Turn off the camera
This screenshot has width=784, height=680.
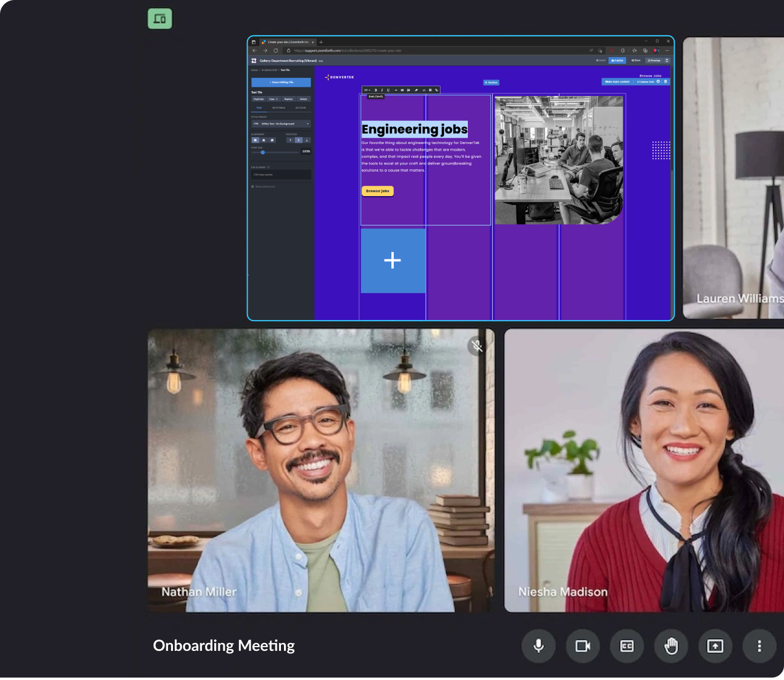583,646
